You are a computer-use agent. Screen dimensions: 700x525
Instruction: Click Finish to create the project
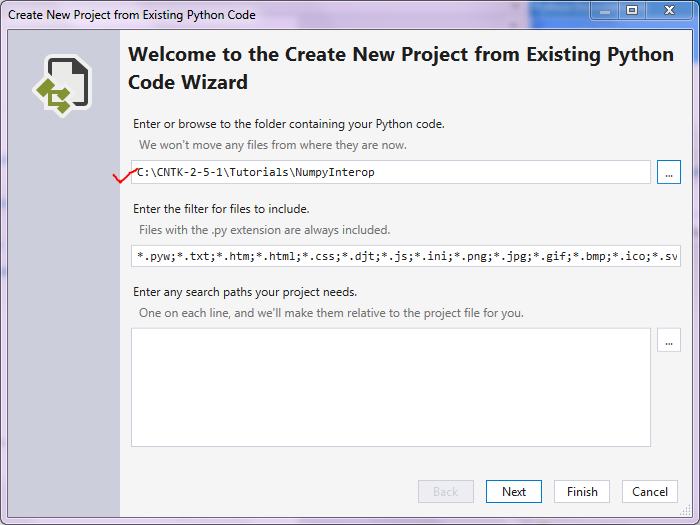[x=582, y=491]
